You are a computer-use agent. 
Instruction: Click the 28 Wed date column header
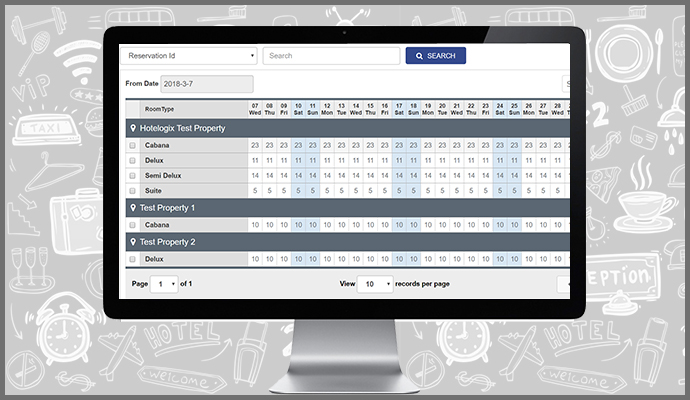click(558, 109)
